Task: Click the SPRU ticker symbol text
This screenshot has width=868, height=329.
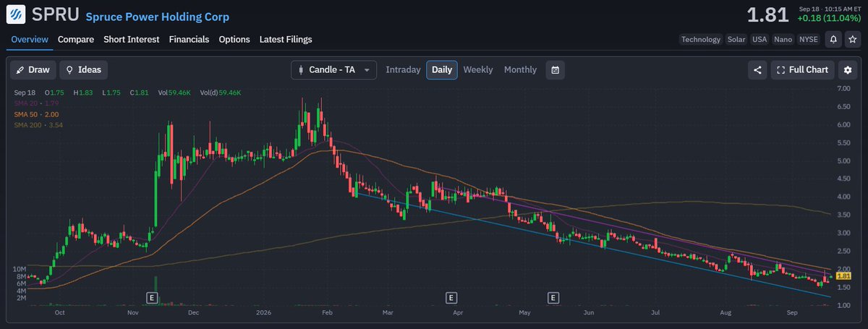Action: (x=56, y=14)
